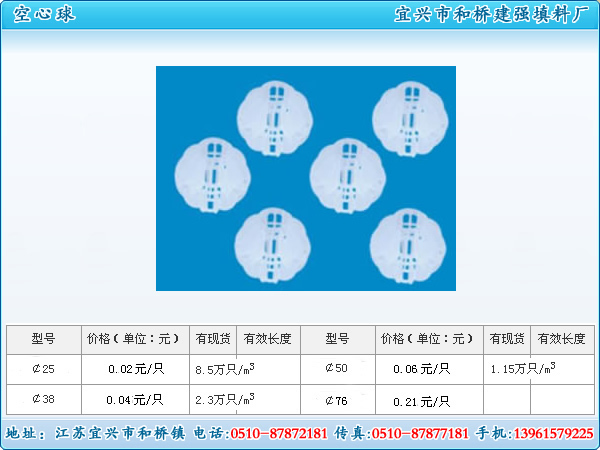600x450 pixels.
Task: Select the ∅25 model cell
Action: click(44, 369)
